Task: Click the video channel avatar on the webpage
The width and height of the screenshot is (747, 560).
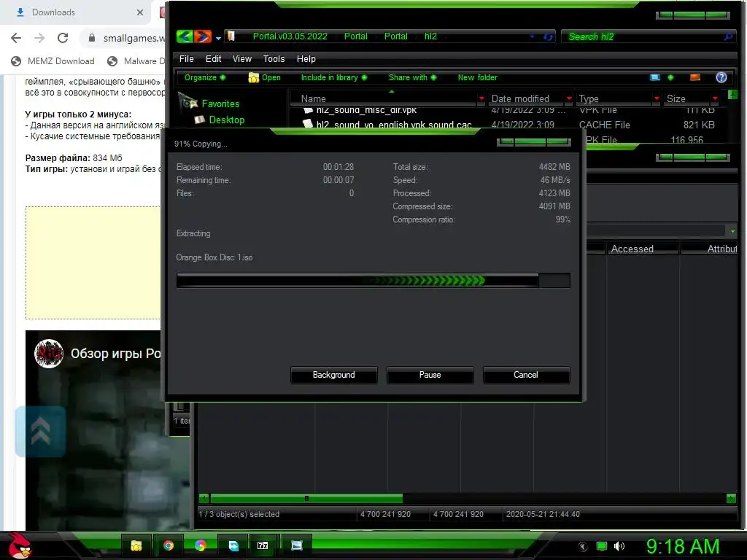Action: pos(49,354)
